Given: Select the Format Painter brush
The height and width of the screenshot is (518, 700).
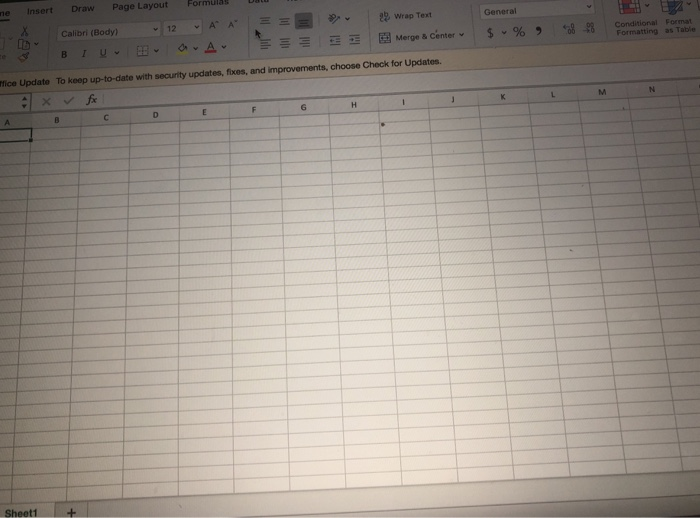Looking at the screenshot, I should coord(24,57).
